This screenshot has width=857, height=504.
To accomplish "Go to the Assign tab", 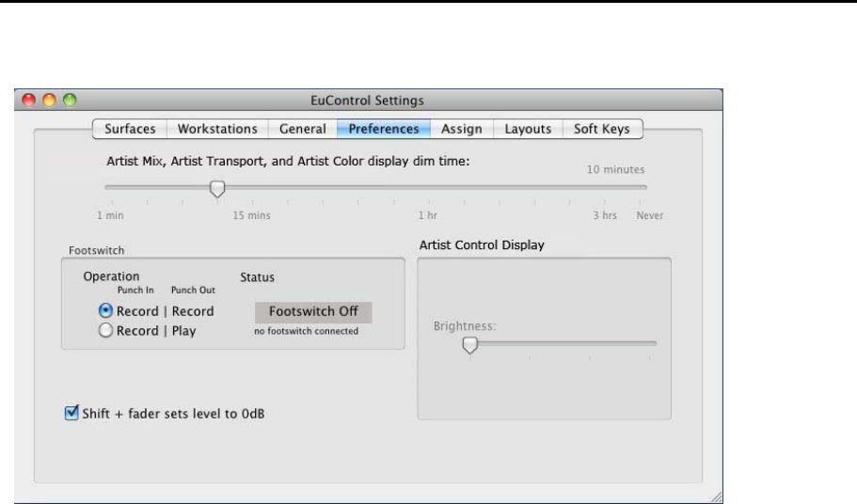I will pos(462,129).
